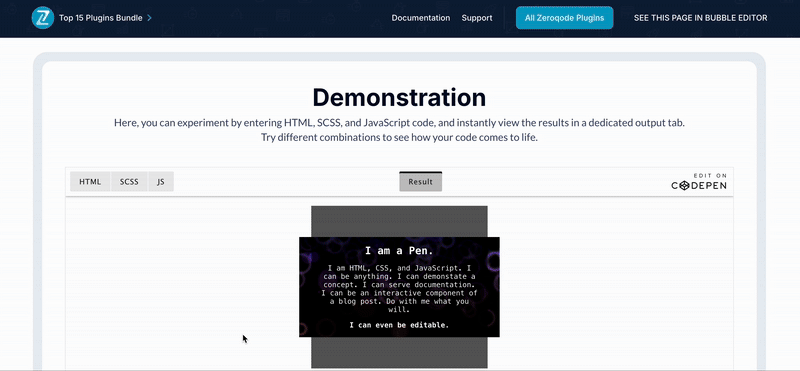800x371 pixels.
Task: Click the Zeroqode logo icon
Action: click(42, 18)
